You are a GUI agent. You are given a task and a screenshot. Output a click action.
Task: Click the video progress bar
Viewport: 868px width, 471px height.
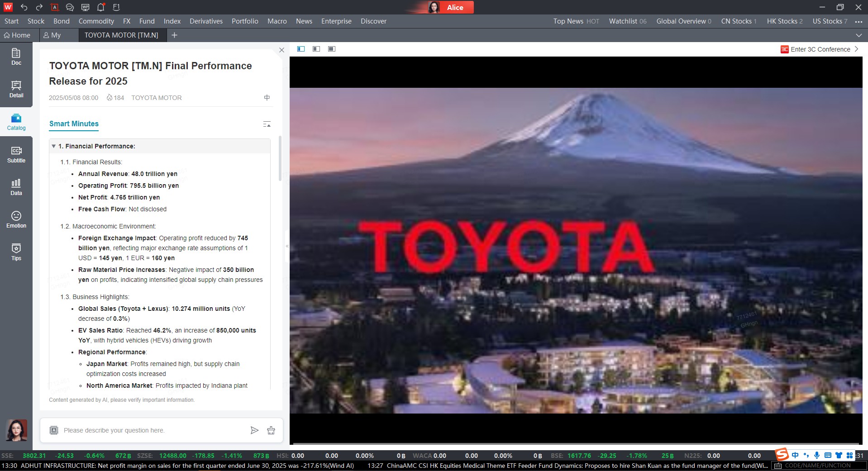coord(576,444)
